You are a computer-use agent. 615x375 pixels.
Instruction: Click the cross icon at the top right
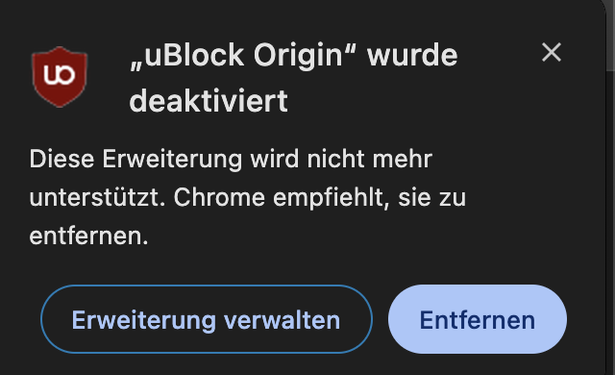551,52
